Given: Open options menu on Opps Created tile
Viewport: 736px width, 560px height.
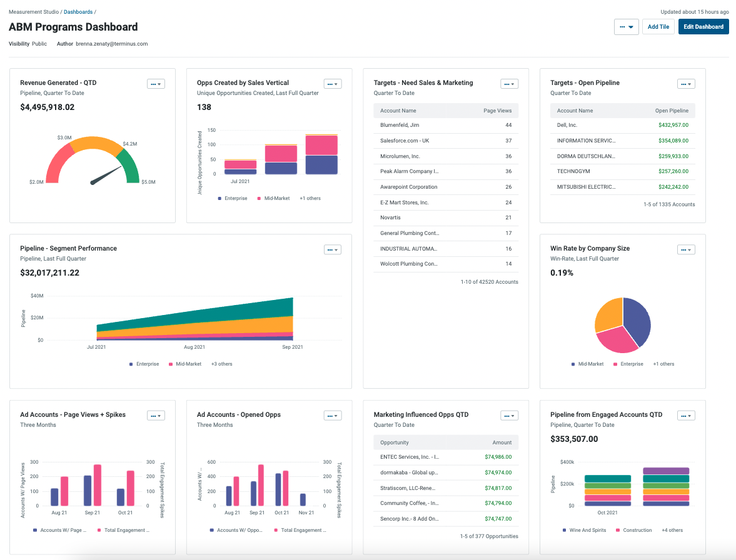Looking at the screenshot, I should (331, 83).
